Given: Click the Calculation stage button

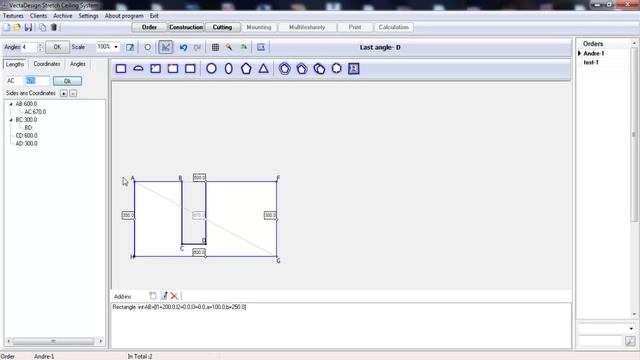Looking at the screenshot, I should click(393, 27).
